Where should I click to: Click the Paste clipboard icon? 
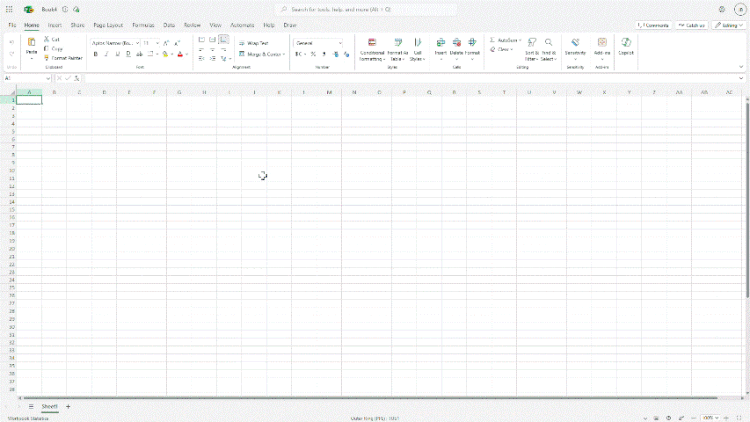[32, 43]
